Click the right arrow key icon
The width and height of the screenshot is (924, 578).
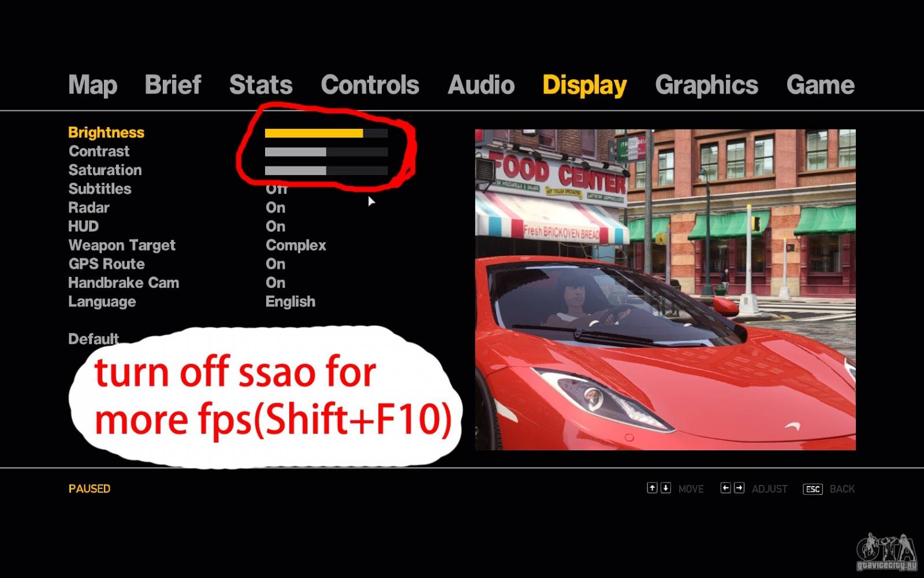739,488
